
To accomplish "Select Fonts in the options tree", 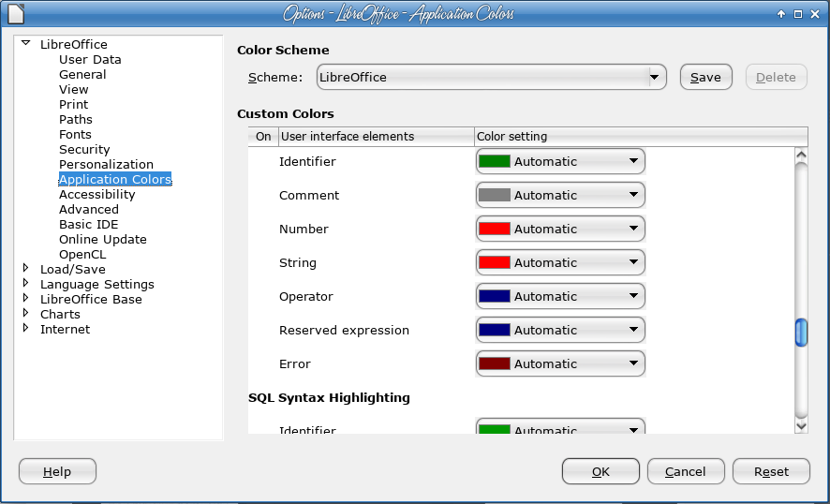I will (75, 135).
